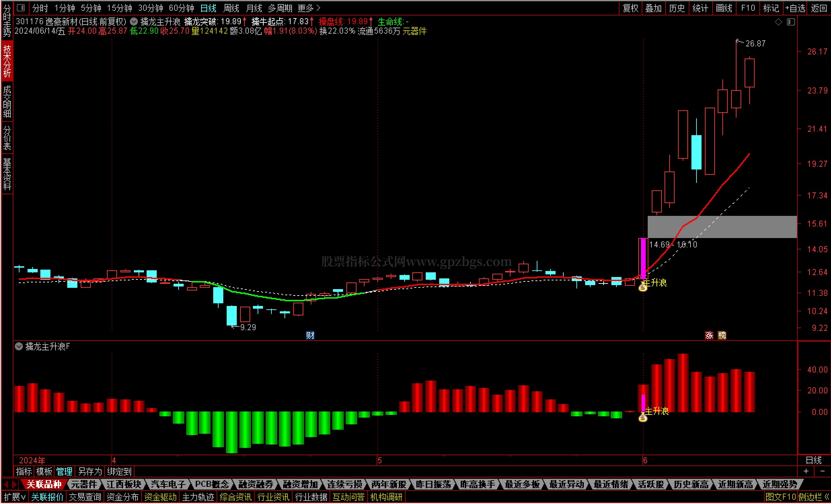Expand the 扩展 panel dropdown
Screen dimensions: 831x504
(15, 497)
